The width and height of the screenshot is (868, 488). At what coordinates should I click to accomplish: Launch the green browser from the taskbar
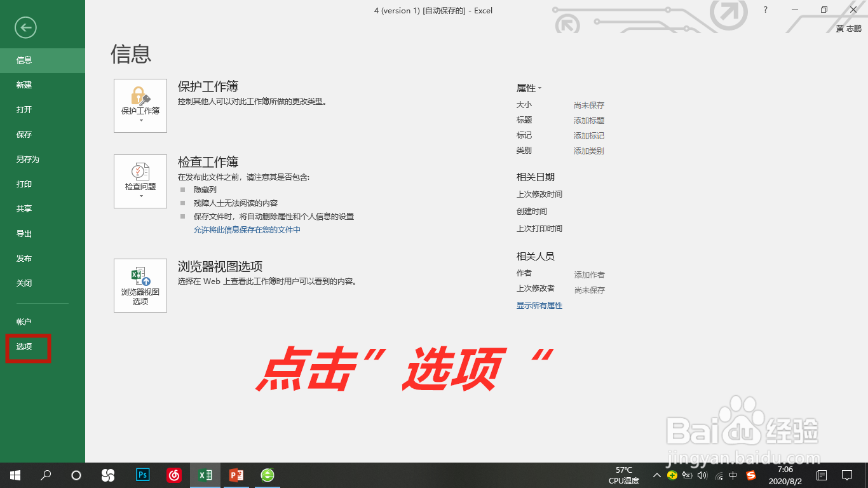[268, 475]
